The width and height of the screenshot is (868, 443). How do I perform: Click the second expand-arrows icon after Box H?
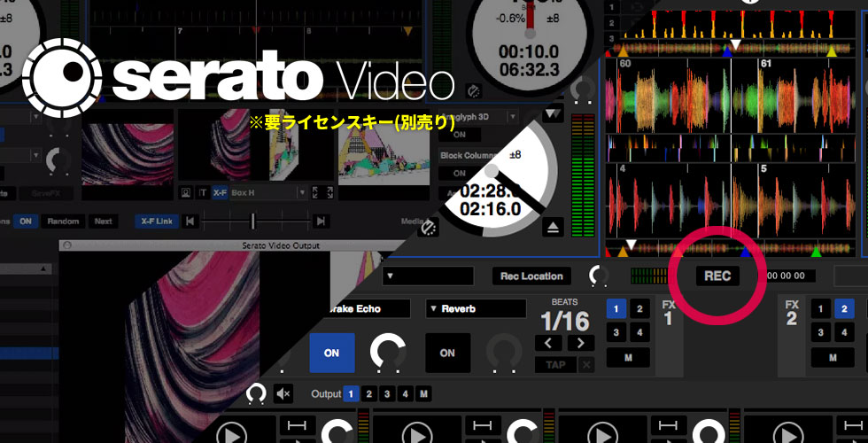pyautogui.click(x=329, y=193)
